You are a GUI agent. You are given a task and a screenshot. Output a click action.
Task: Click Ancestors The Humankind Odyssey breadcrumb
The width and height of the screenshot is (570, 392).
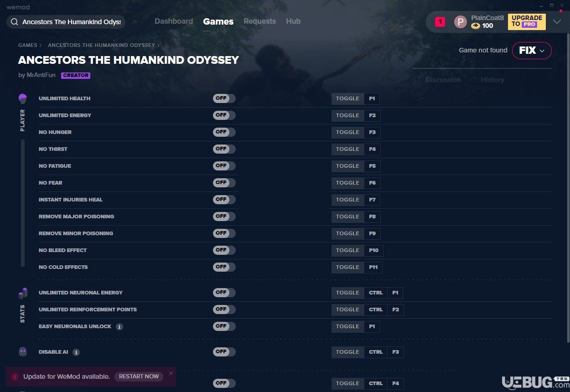pos(101,46)
